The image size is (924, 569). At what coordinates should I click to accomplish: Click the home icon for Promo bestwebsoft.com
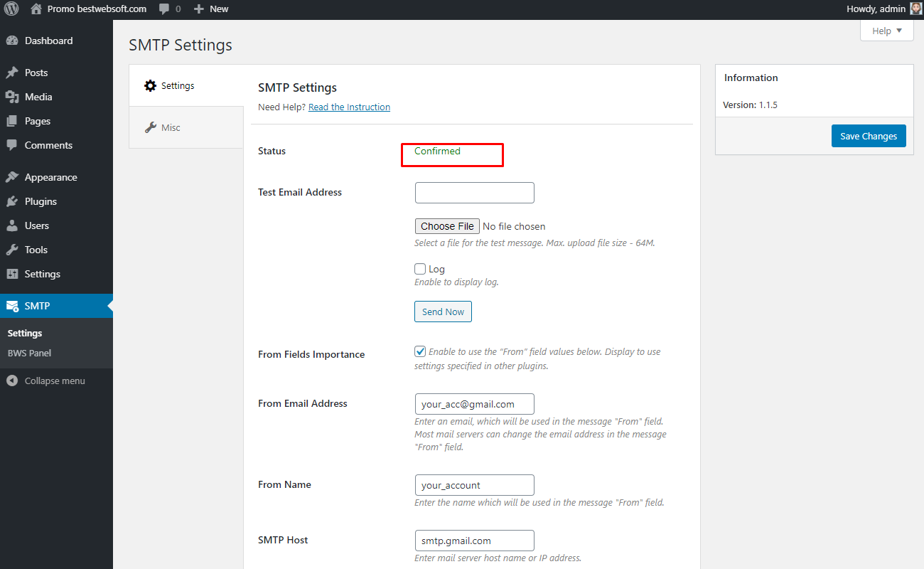click(x=36, y=9)
